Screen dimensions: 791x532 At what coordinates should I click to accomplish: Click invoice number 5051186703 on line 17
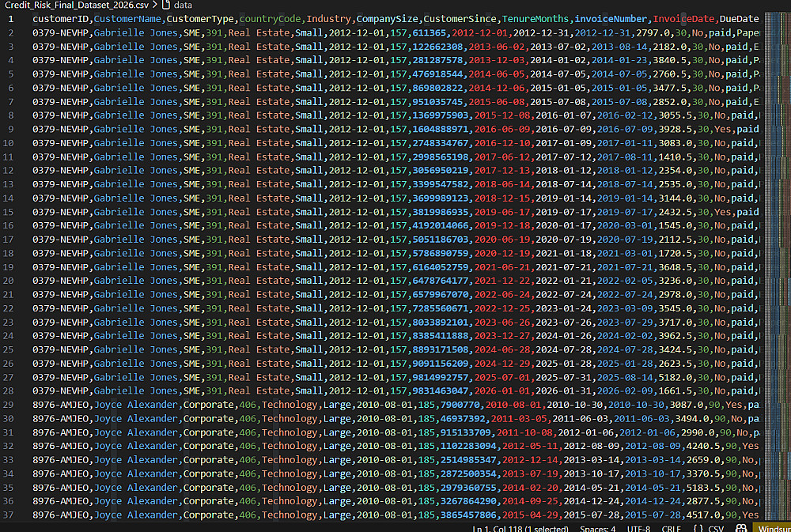tap(441, 240)
